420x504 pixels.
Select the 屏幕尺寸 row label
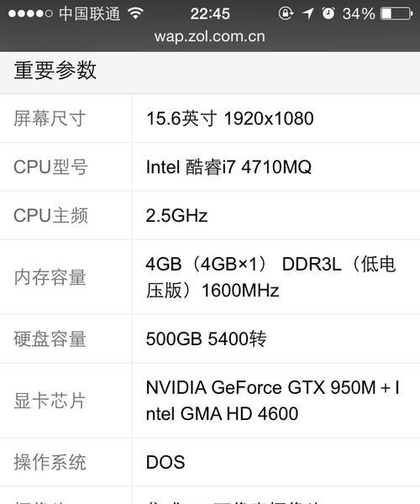[50, 118]
